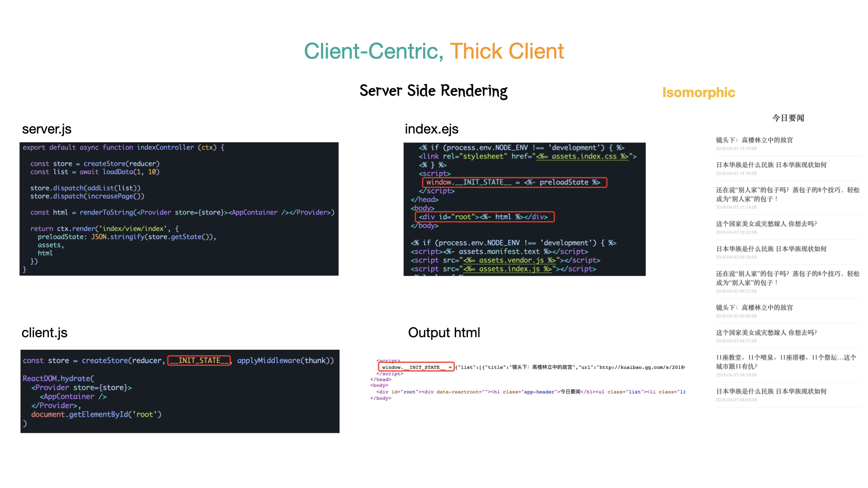Click the "client.js" file label

44,333
